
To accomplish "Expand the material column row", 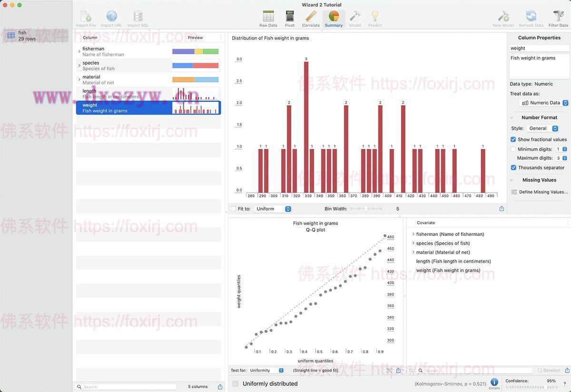I will pyautogui.click(x=79, y=79).
